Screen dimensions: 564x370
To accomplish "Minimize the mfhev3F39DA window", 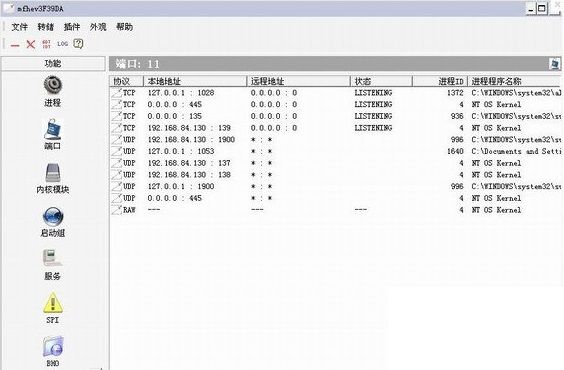I will point(531,9).
